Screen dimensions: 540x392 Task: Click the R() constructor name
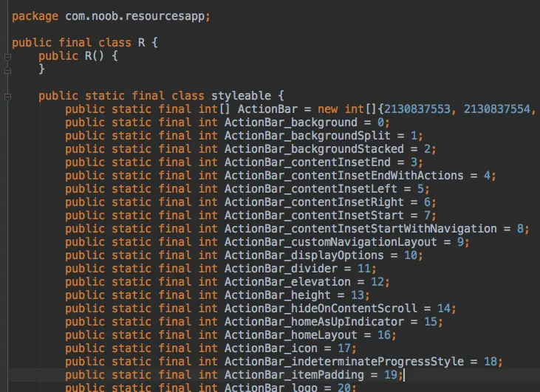coord(95,56)
